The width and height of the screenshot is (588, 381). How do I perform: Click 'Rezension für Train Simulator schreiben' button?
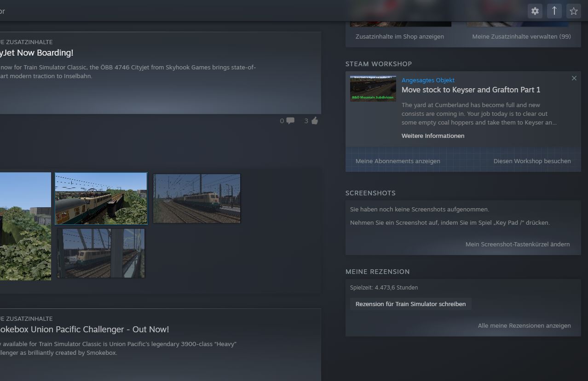coord(411,304)
